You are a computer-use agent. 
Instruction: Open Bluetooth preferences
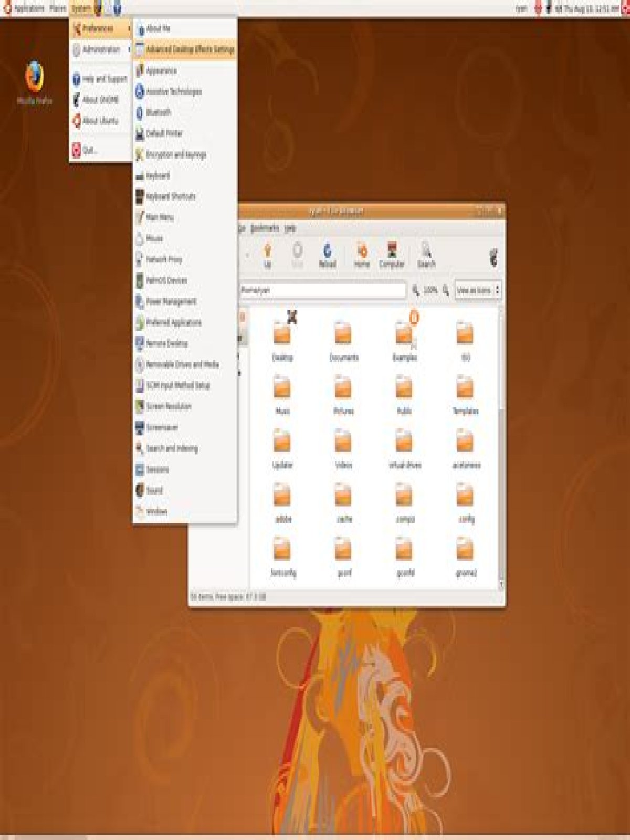(184, 112)
